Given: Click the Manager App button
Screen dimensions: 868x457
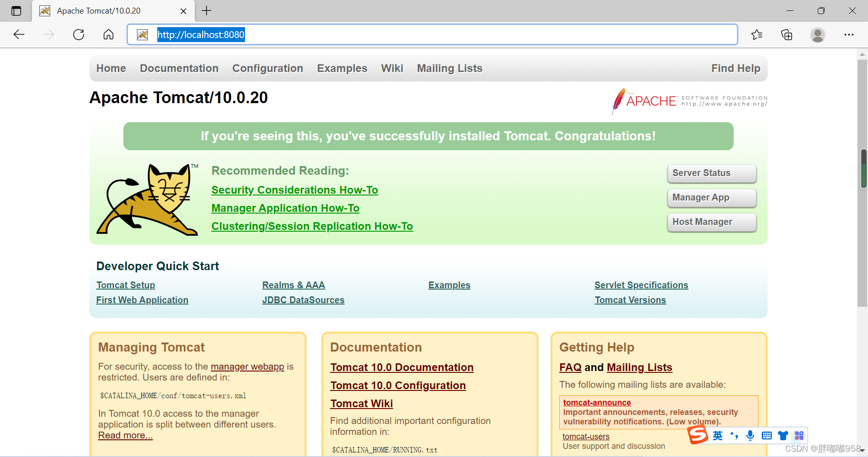Looking at the screenshot, I should [x=712, y=198].
